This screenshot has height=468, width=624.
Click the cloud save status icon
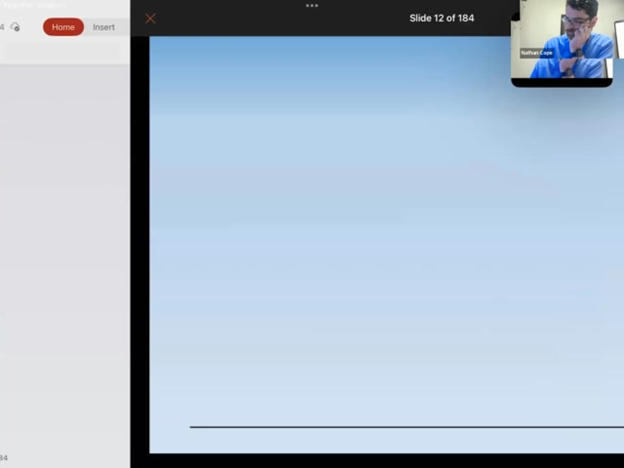15,27
